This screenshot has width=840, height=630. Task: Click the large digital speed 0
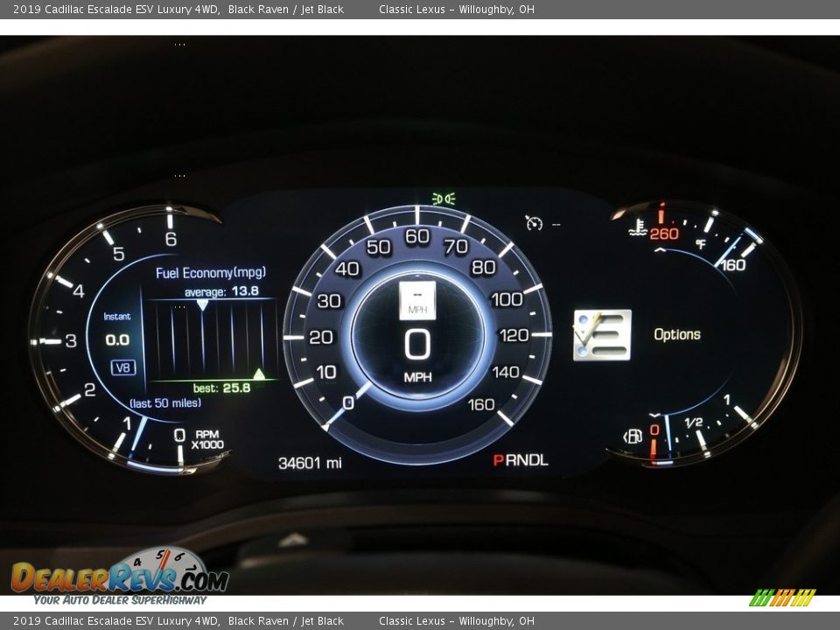417,346
